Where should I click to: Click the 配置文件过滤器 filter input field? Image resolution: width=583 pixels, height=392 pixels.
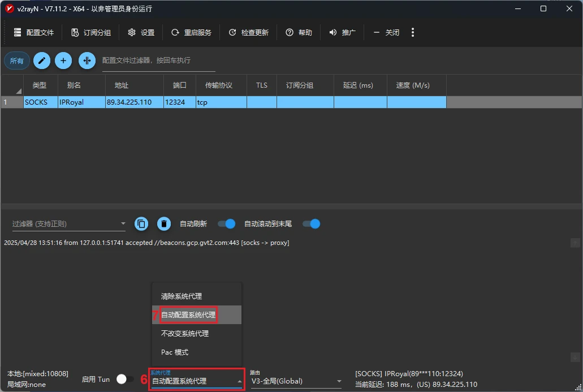(158, 61)
